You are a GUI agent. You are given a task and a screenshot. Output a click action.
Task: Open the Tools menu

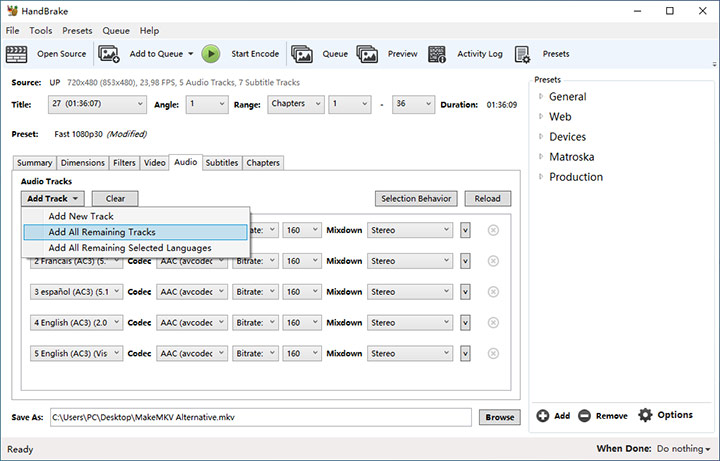point(41,31)
